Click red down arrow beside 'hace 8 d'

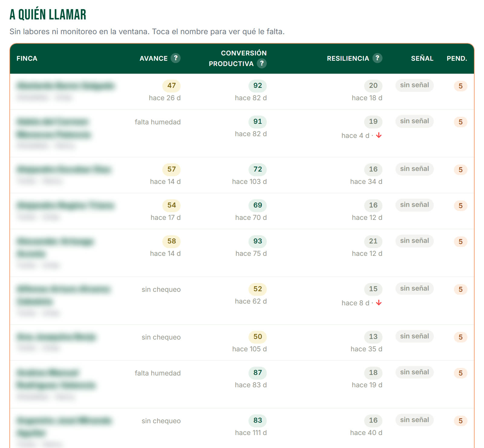379,303
